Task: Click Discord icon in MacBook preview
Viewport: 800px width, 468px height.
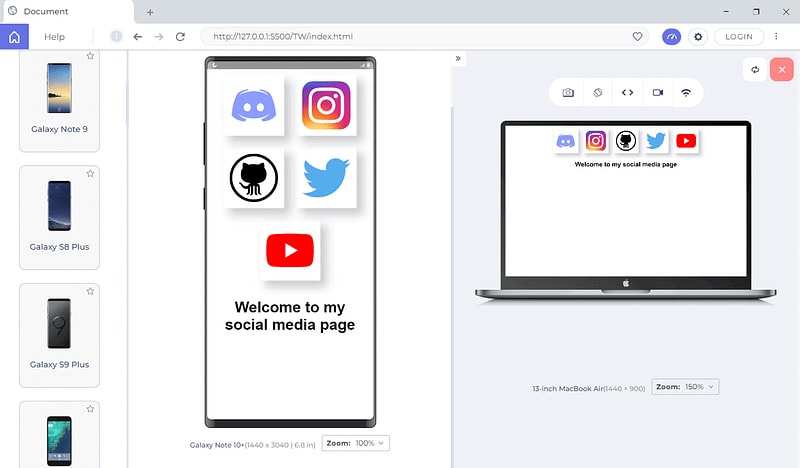Action: pyautogui.click(x=565, y=141)
